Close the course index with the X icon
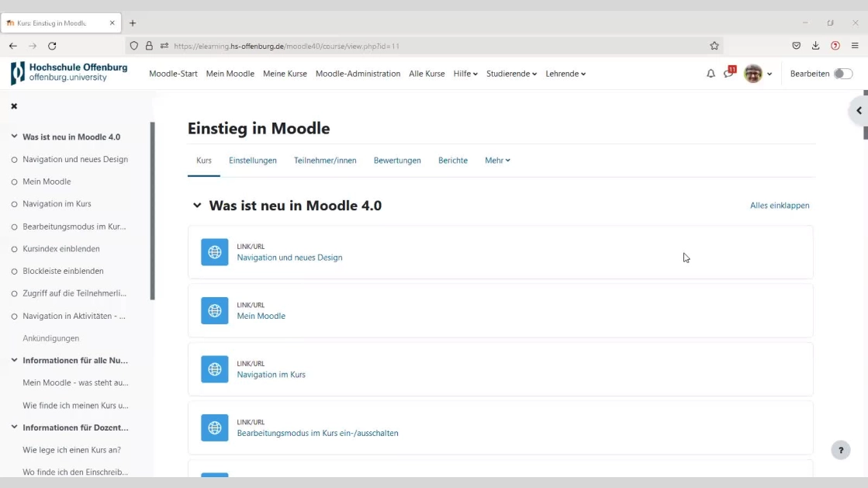Image resolution: width=868 pixels, height=488 pixels. 14,106
